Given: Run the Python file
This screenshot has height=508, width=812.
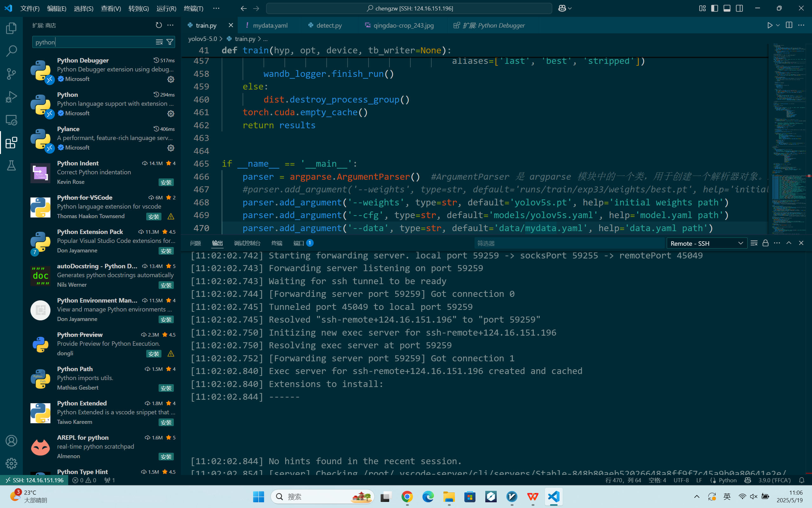Looking at the screenshot, I should [x=770, y=25].
